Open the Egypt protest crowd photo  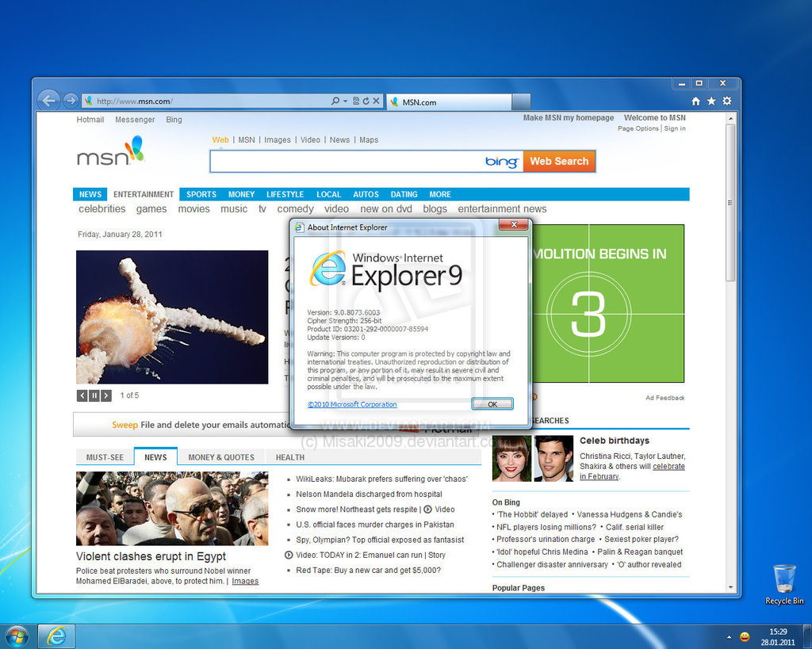point(172,508)
